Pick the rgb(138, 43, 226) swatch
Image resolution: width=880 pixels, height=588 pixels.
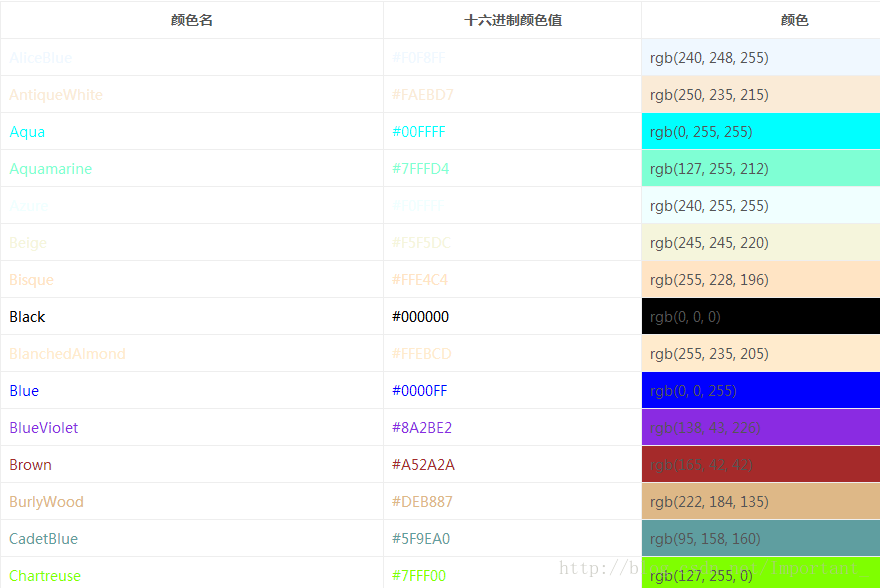760,428
